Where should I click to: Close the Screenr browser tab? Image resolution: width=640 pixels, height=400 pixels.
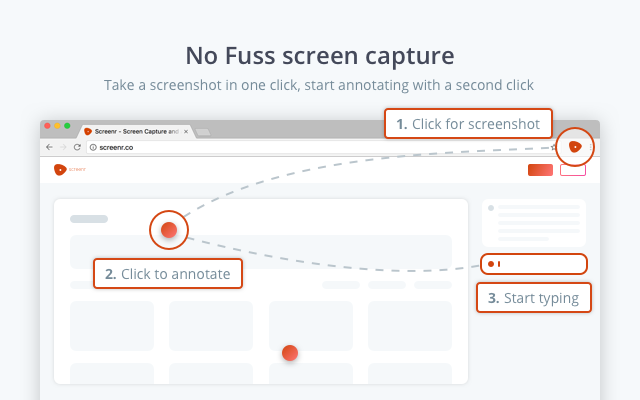186,131
